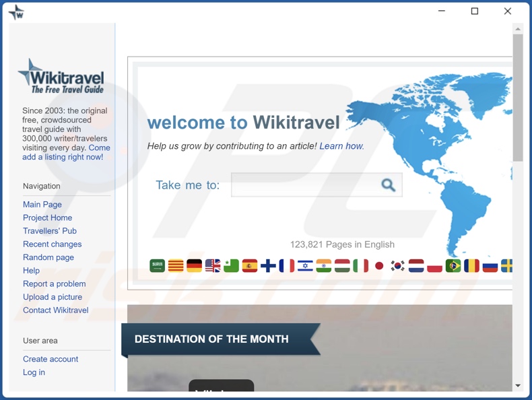Click the scrollbar down arrow
532x400 pixels.
518,386
